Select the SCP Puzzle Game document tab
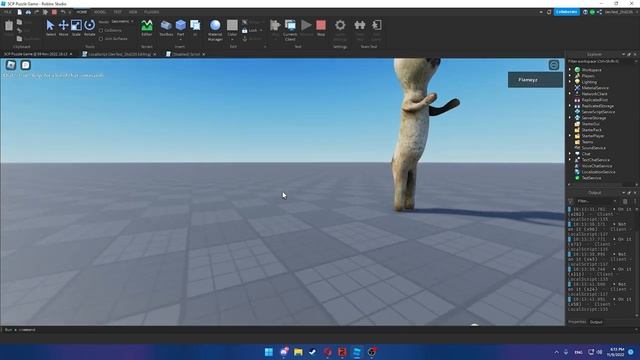Screen dimensions: 640x360 (x=38, y=54)
